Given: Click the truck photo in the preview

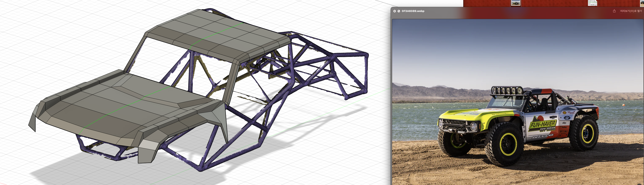Looking at the screenshot, I should pyautogui.click(x=518, y=102).
